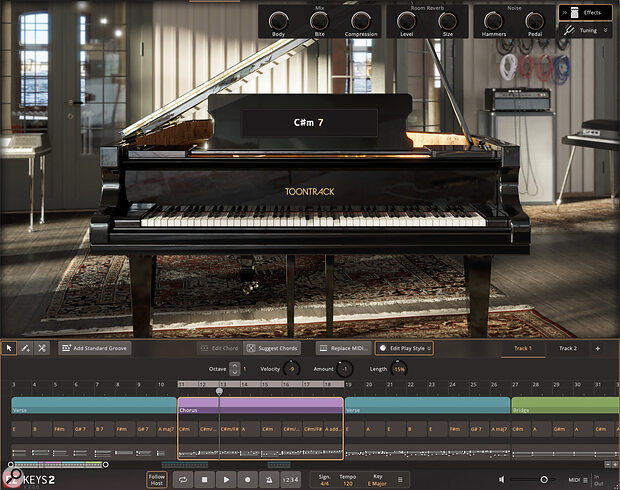Toggle the Follow Host button
620x490 pixels.
157,480
